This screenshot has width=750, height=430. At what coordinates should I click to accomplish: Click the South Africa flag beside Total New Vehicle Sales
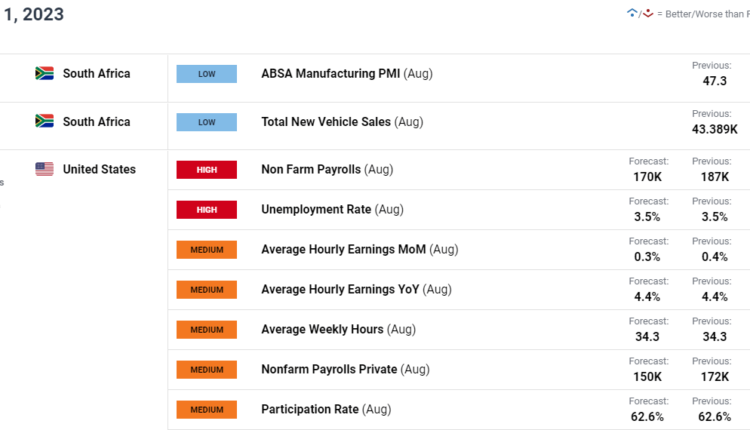pyautogui.click(x=44, y=122)
